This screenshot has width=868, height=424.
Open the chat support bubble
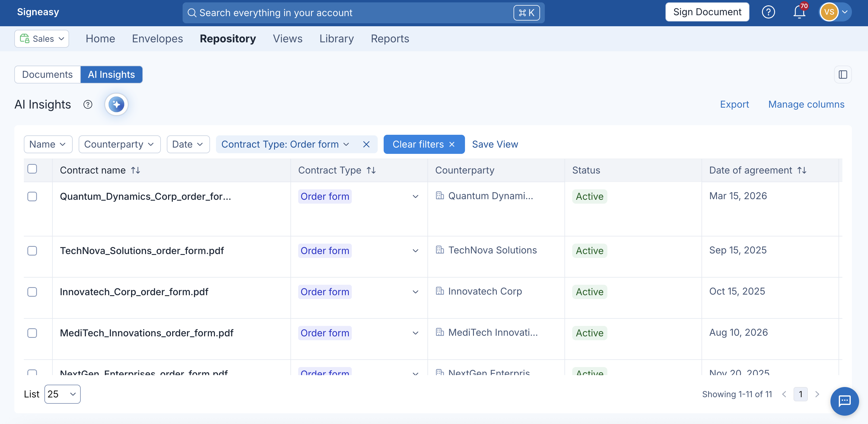pos(844,401)
